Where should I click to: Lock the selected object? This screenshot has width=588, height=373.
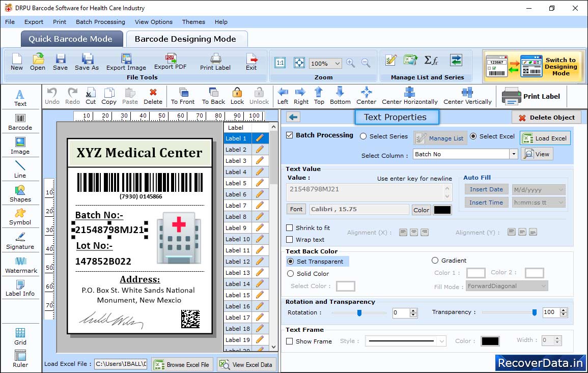(x=237, y=96)
